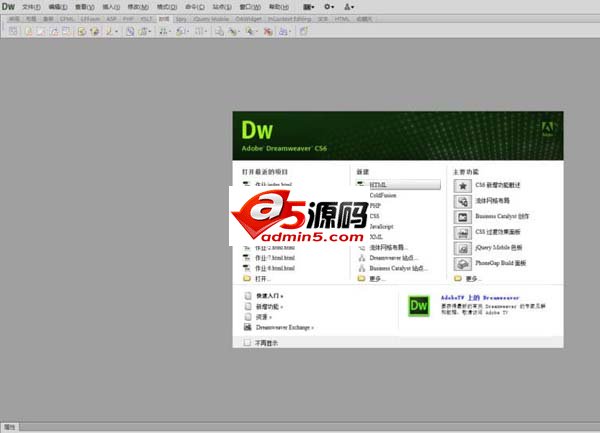
Task: Open the Dreamweaver Exchange » link
Action: [285, 327]
